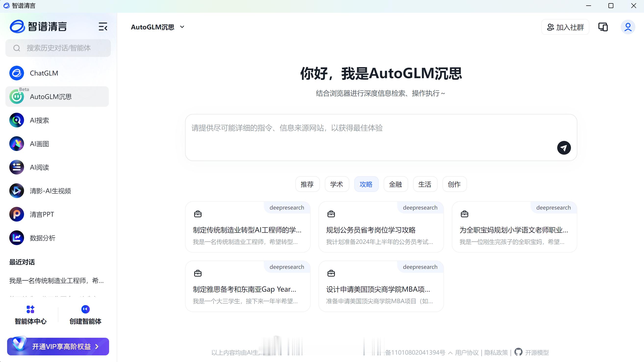Open the AI阅读 assistant

coord(57,167)
